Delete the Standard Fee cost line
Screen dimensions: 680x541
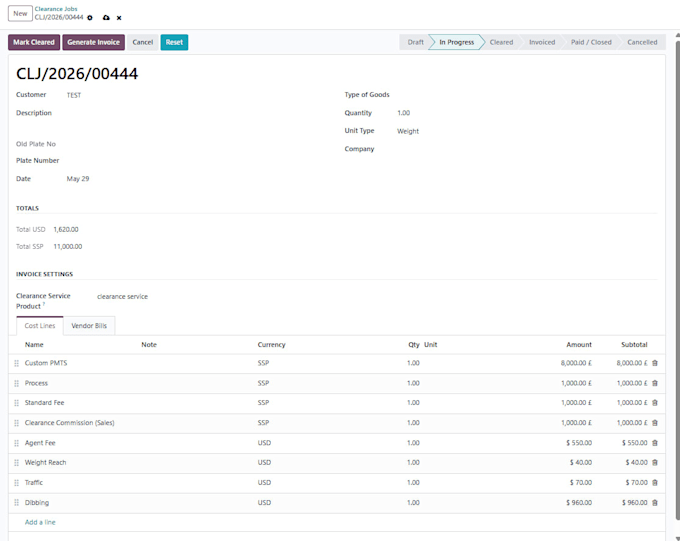click(655, 403)
